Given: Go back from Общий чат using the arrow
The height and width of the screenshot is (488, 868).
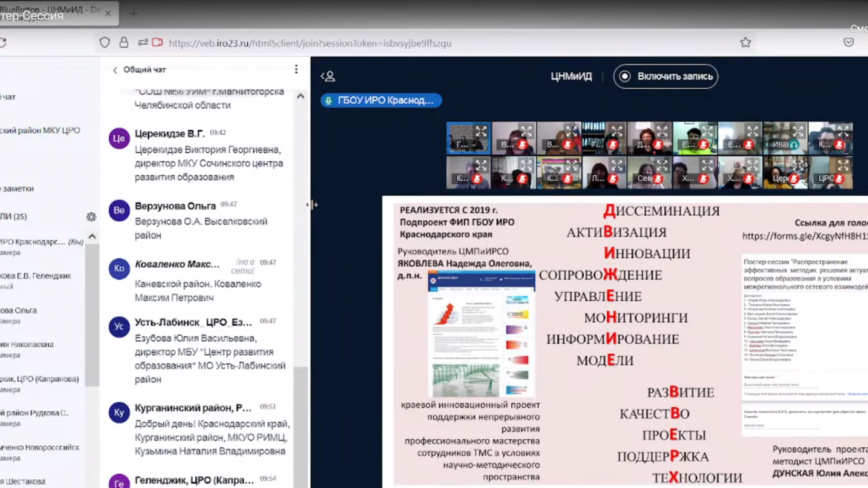Looking at the screenshot, I should tap(115, 70).
